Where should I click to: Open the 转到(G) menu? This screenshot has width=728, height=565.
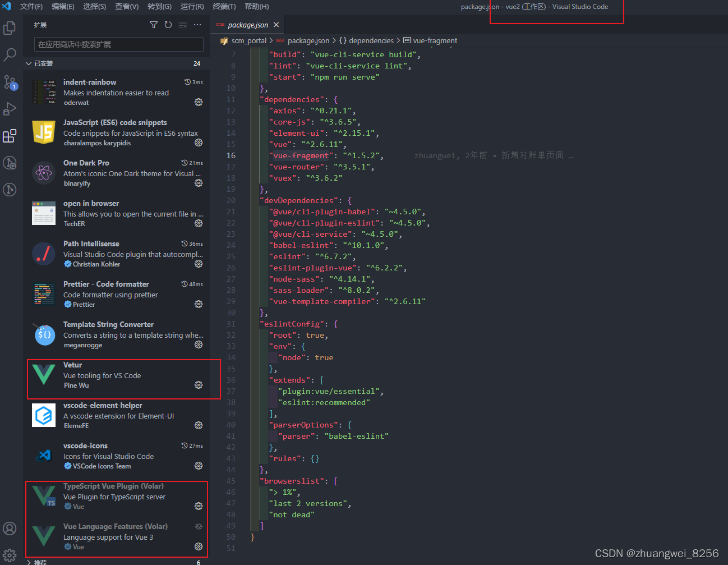coord(160,7)
